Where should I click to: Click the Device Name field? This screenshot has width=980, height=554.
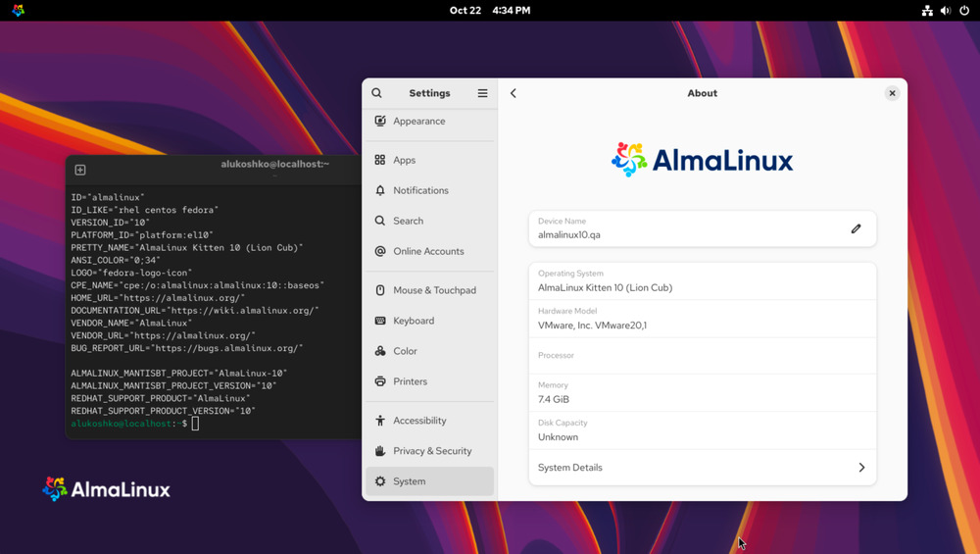tap(686, 228)
